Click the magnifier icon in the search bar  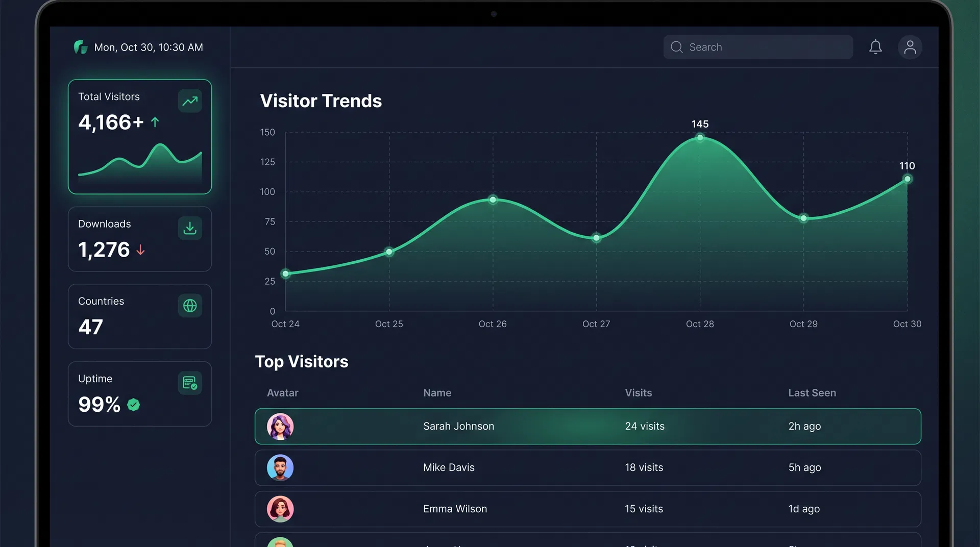[x=676, y=47]
